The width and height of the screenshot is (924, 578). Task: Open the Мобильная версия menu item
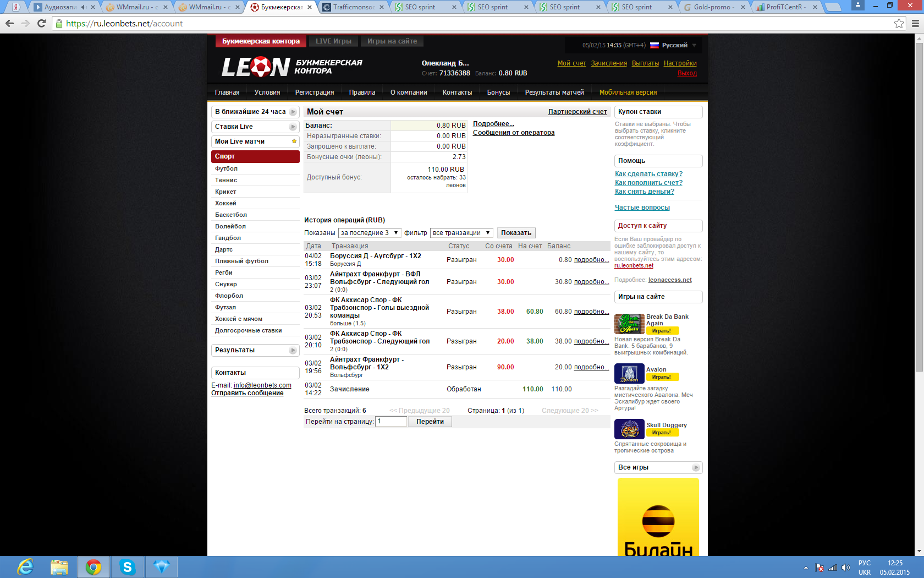click(x=628, y=92)
